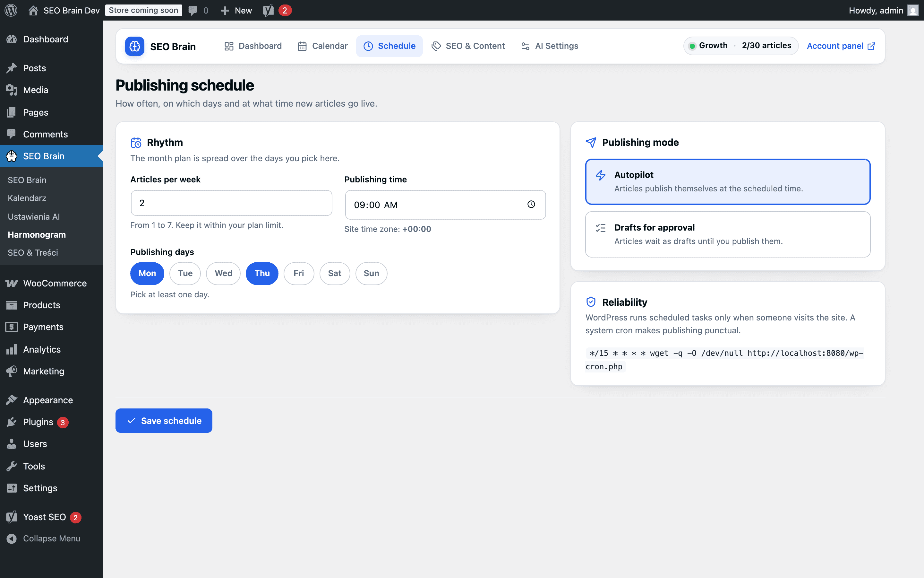Select Drafts for approval mode
The image size is (924, 578).
pyautogui.click(x=728, y=234)
